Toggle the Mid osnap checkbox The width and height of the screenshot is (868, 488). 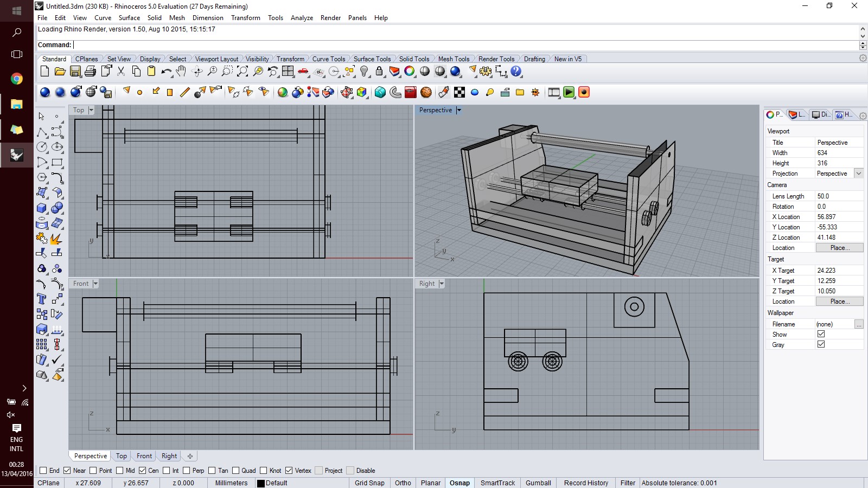pyautogui.click(x=120, y=471)
